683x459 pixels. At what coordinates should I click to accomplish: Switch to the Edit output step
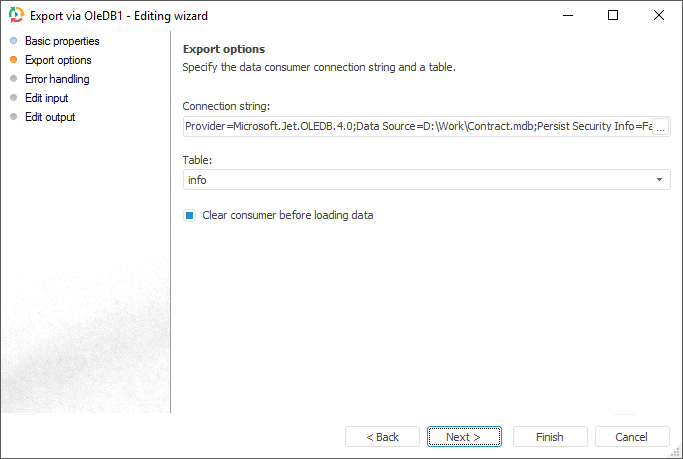pyautogui.click(x=50, y=117)
